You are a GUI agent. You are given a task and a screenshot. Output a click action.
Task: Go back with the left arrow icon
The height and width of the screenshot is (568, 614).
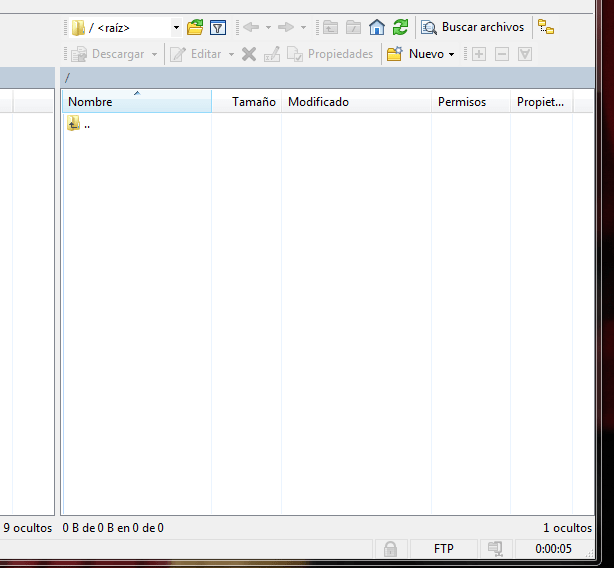[x=251, y=27]
